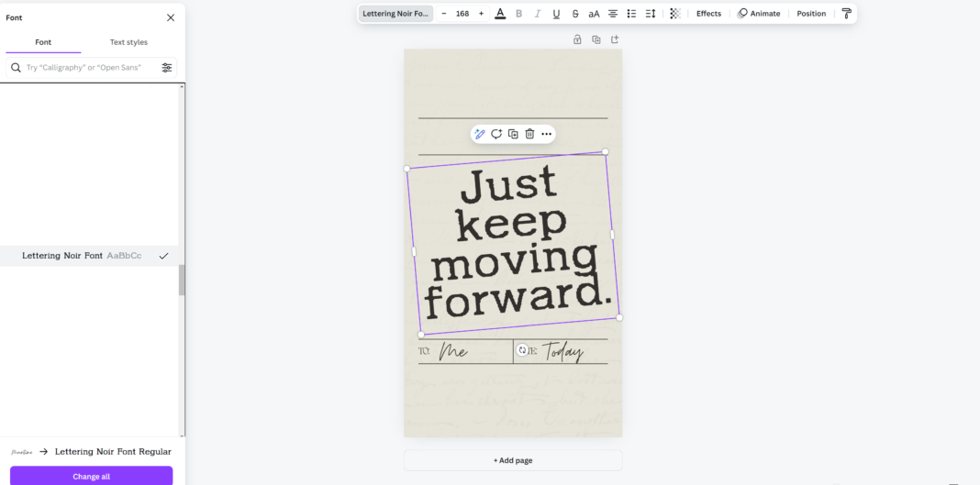The height and width of the screenshot is (485, 980).
Task: Lock the page using padlock icon
Action: coord(577,39)
